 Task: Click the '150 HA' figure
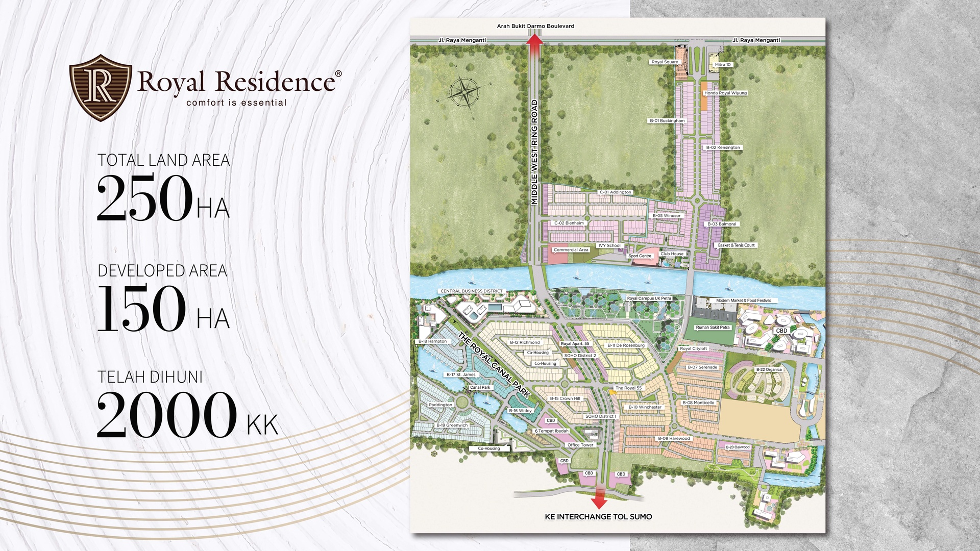pyautogui.click(x=163, y=308)
